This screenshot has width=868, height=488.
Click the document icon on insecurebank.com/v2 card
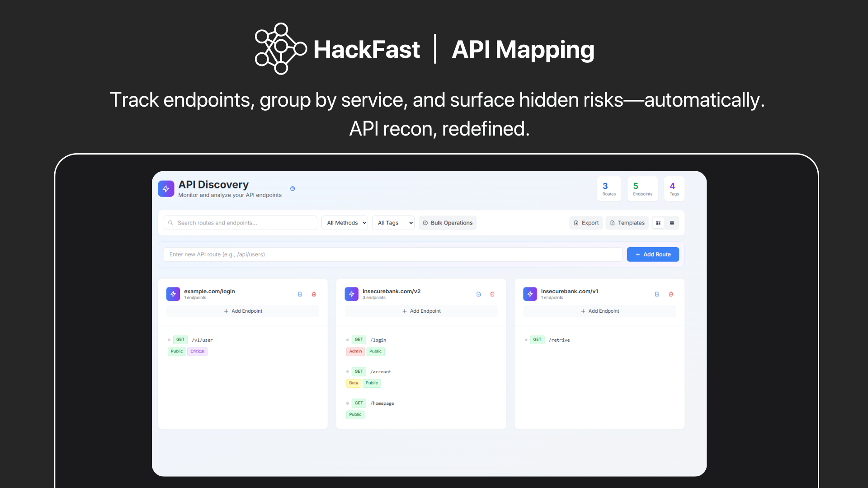pos(478,294)
